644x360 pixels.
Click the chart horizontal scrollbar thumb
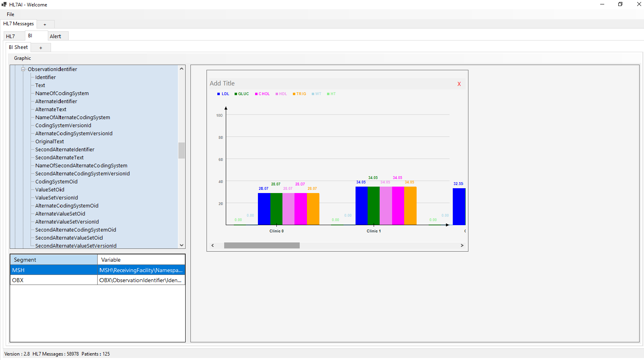262,245
